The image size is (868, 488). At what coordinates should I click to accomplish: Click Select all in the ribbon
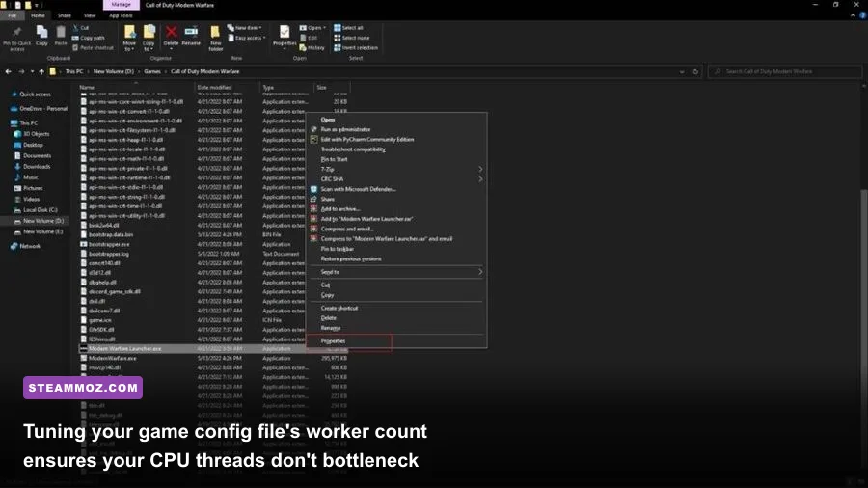coord(348,28)
